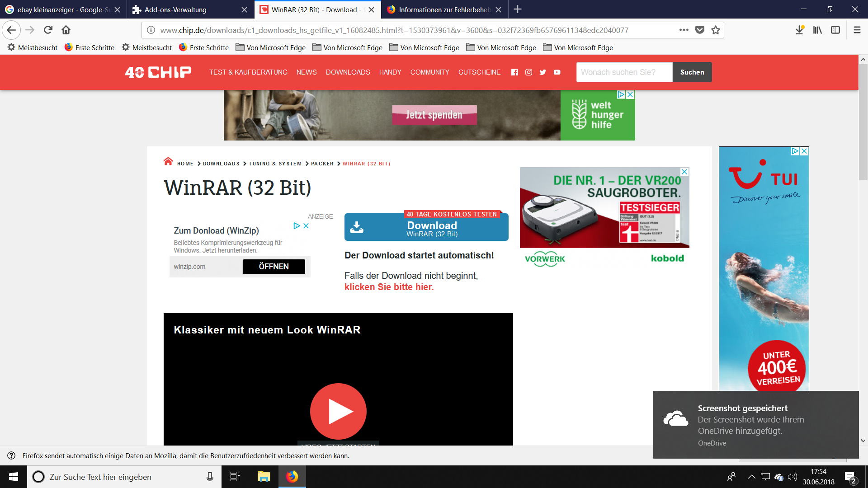Click the Firefox home button

[x=66, y=30]
